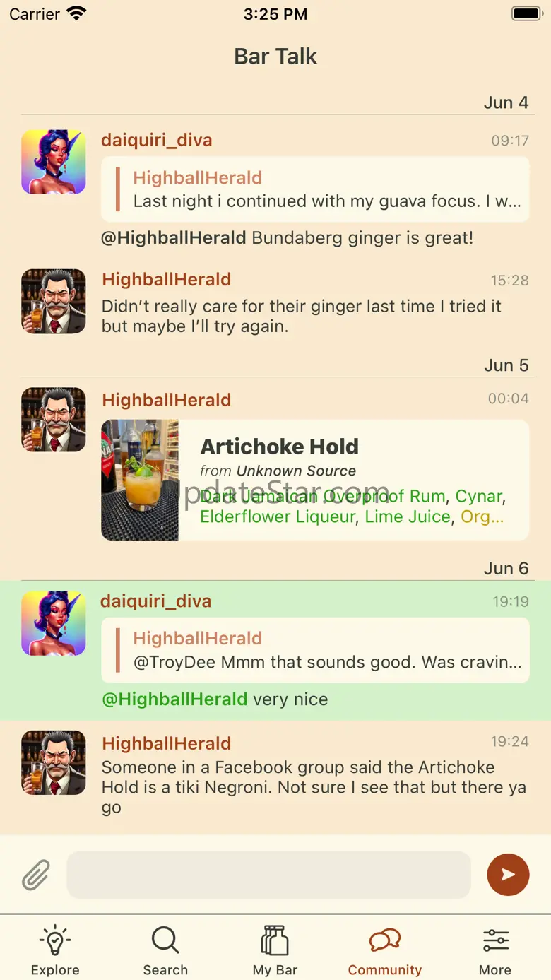Tap the daiquiri_diva username at 19:19
551x980 pixels.
156,601
